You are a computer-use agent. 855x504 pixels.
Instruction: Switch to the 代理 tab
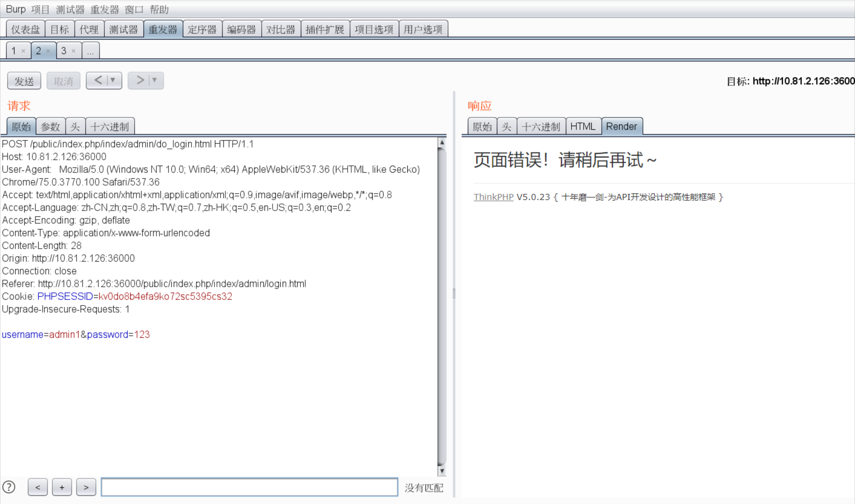(x=89, y=29)
